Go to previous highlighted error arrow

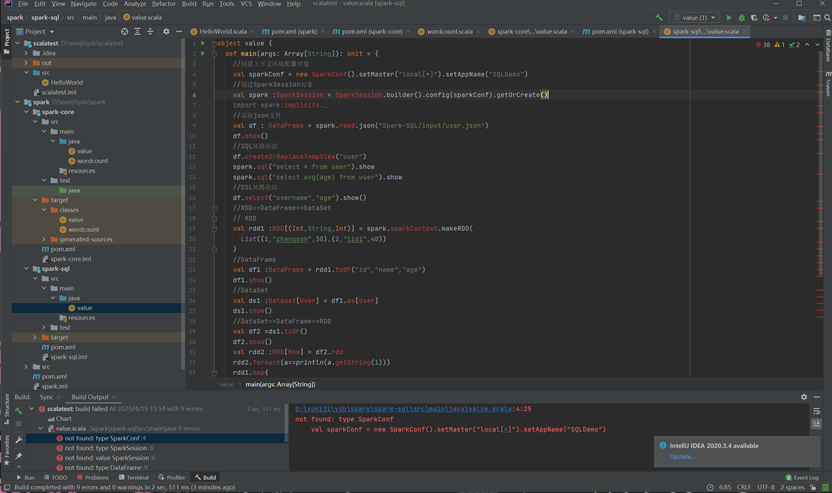[x=807, y=45]
